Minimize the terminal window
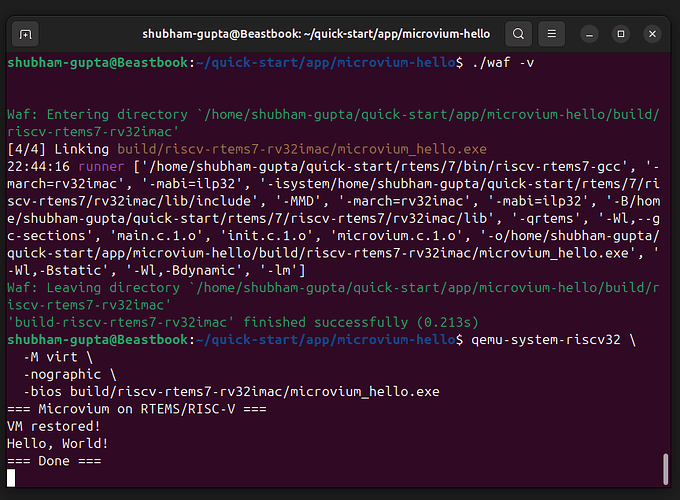Viewport: 680px width, 500px height. click(589, 34)
